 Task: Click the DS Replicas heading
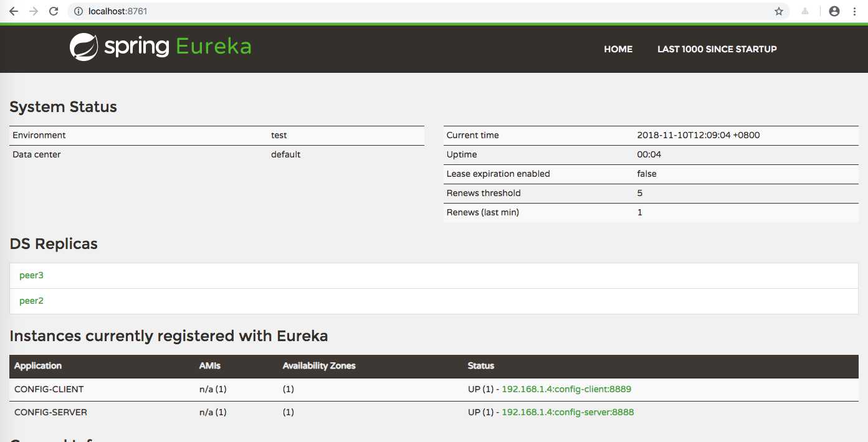pos(54,244)
